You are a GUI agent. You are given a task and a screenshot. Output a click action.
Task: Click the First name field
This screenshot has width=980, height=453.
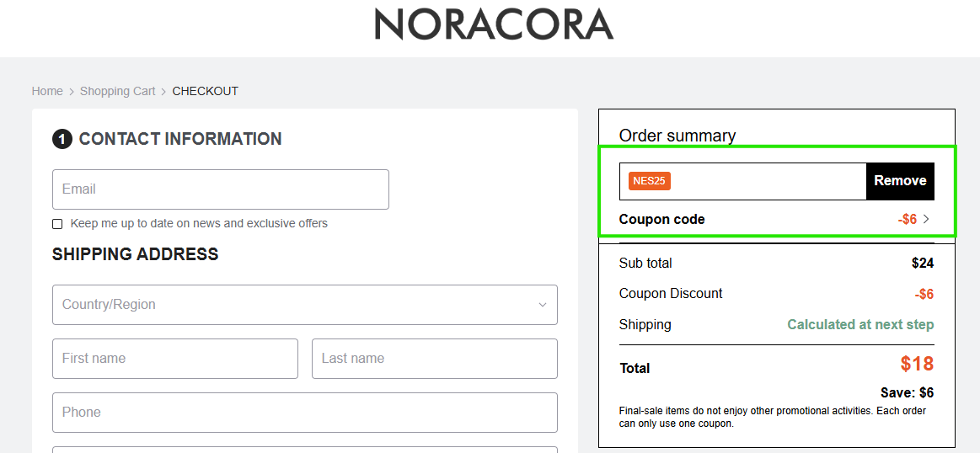tap(175, 359)
